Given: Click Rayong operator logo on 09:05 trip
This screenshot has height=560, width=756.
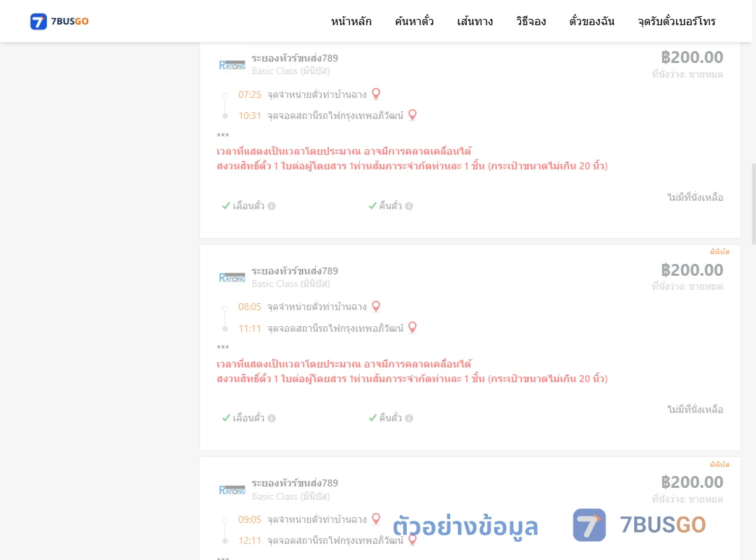Looking at the screenshot, I should (232, 490).
